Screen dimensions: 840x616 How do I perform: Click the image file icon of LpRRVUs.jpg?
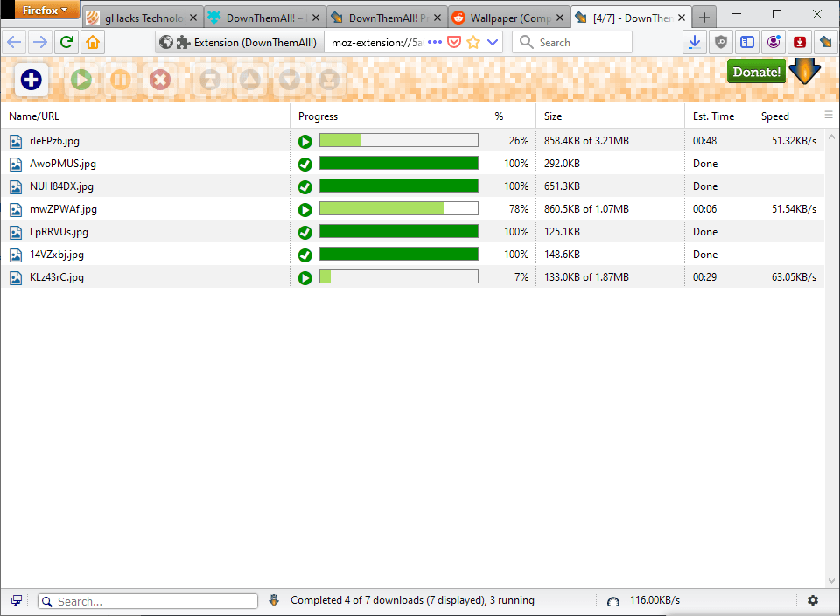(x=16, y=233)
